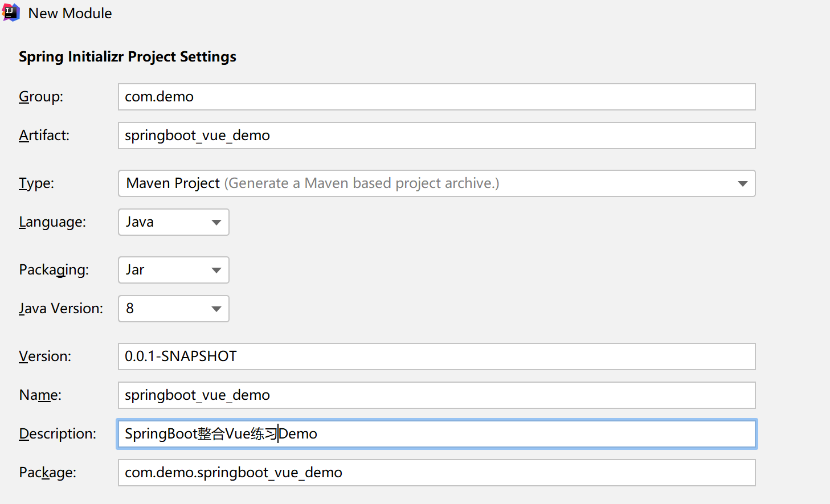
Task: Expand the Type dropdown arrow
Action: (x=742, y=183)
